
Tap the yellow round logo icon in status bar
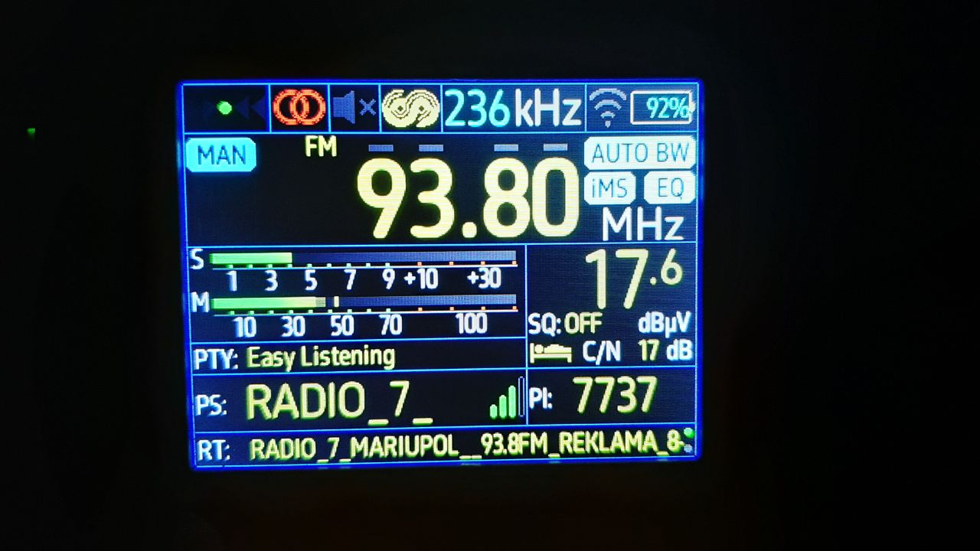[410, 108]
